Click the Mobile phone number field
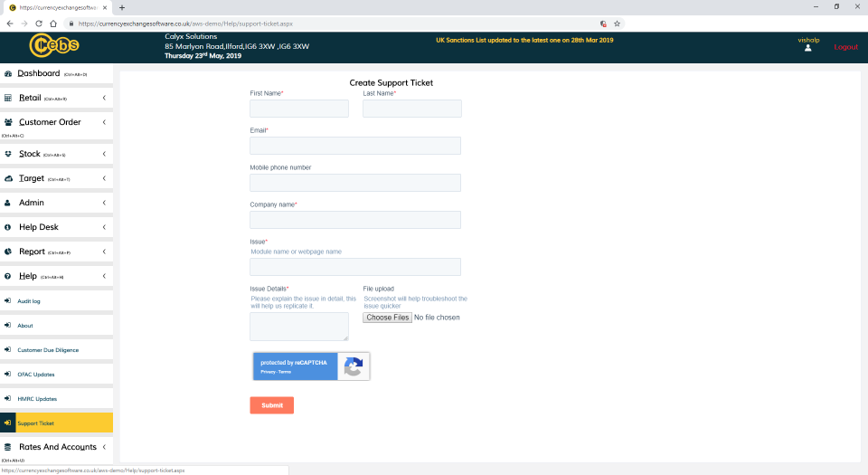 (x=354, y=183)
